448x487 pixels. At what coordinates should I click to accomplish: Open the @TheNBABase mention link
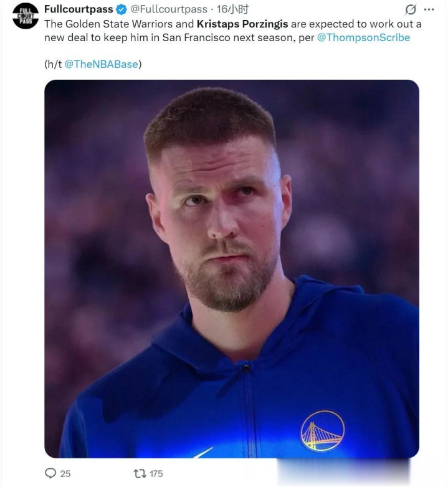click(x=101, y=64)
